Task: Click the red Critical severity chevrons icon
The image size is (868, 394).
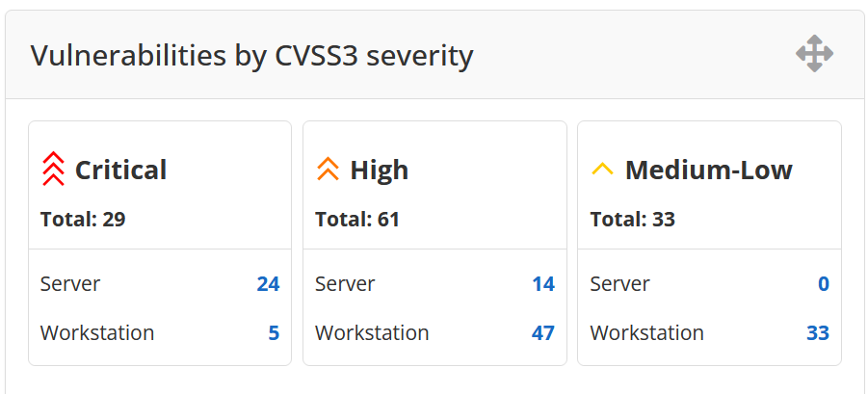Action: (x=53, y=170)
